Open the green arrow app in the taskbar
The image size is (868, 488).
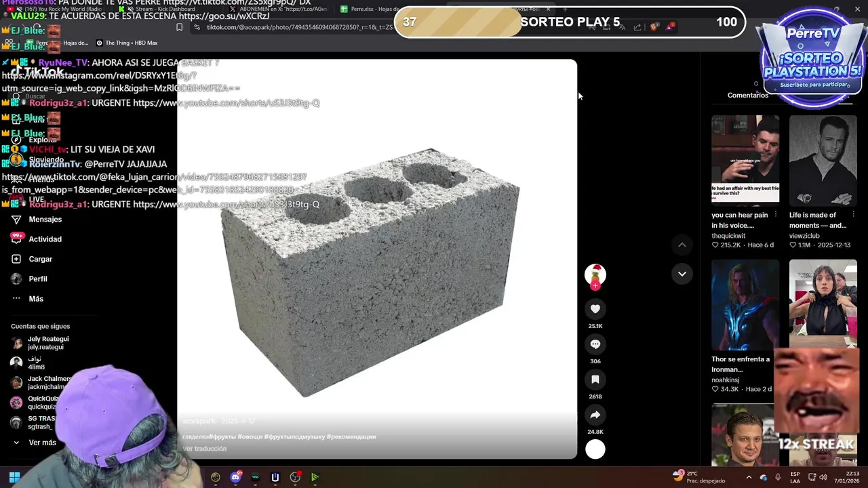[x=315, y=477]
